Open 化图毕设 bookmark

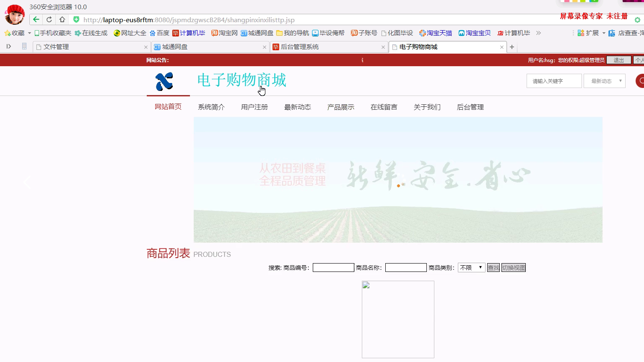pos(397,33)
